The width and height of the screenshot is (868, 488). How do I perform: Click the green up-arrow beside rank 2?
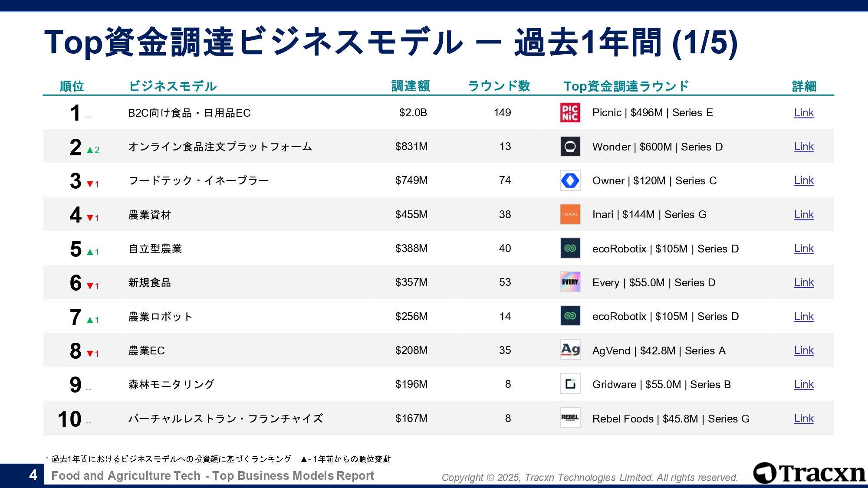tap(90, 150)
